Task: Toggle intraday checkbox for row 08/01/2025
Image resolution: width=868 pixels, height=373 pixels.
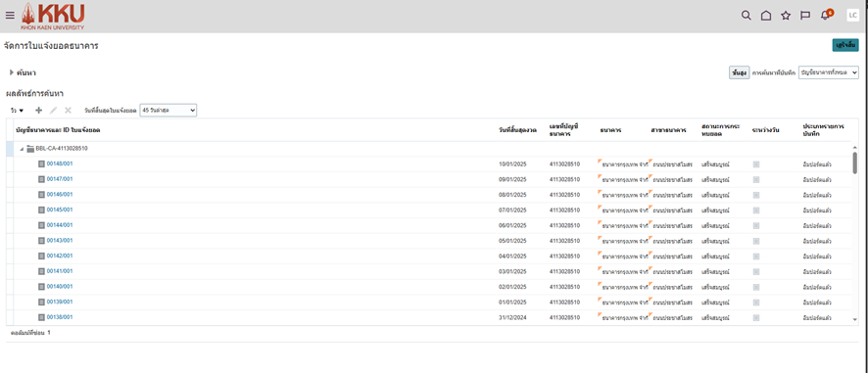Action: 756,195
